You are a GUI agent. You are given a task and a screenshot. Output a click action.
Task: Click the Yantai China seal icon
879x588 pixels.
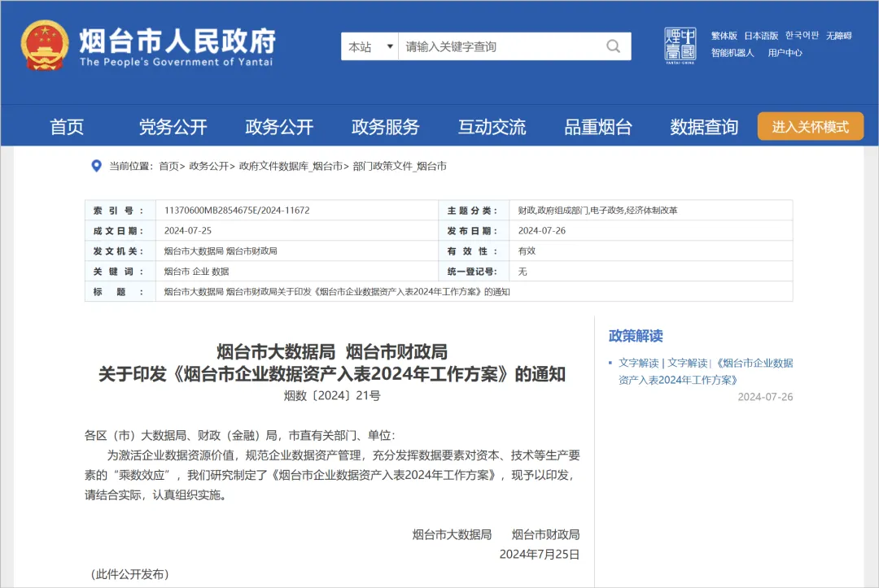pos(680,45)
